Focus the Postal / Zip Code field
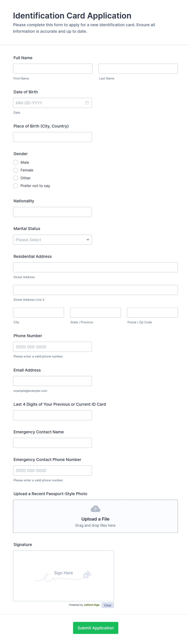The height and width of the screenshot is (644, 189). tap(152, 313)
